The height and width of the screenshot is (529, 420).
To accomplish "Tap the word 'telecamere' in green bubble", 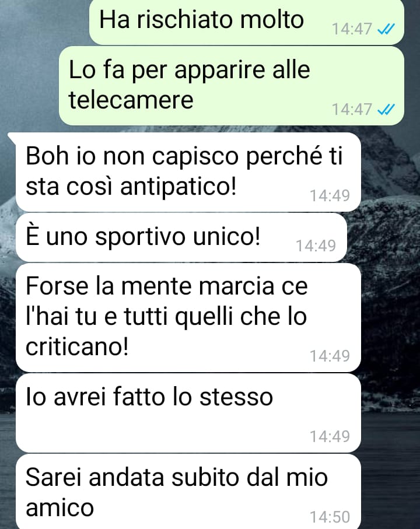I will 131,100.
